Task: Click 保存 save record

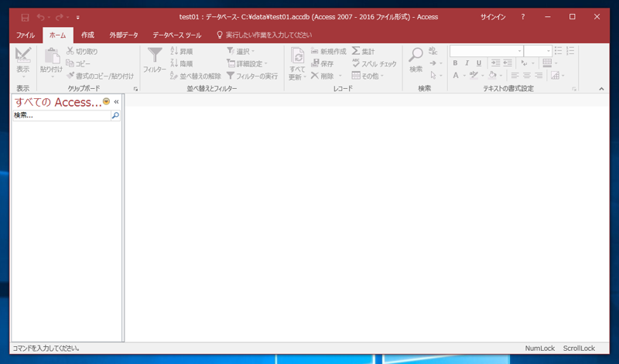Action: coord(322,63)
